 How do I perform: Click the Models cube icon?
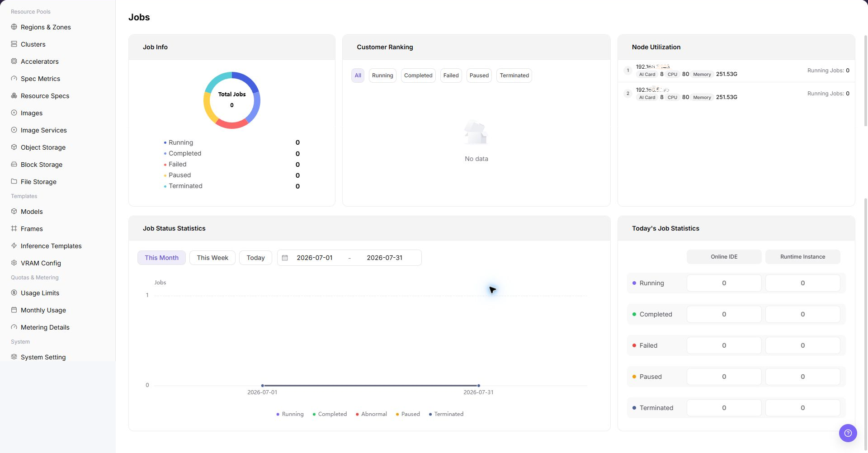pyautogui.click(x=14, y=212)
